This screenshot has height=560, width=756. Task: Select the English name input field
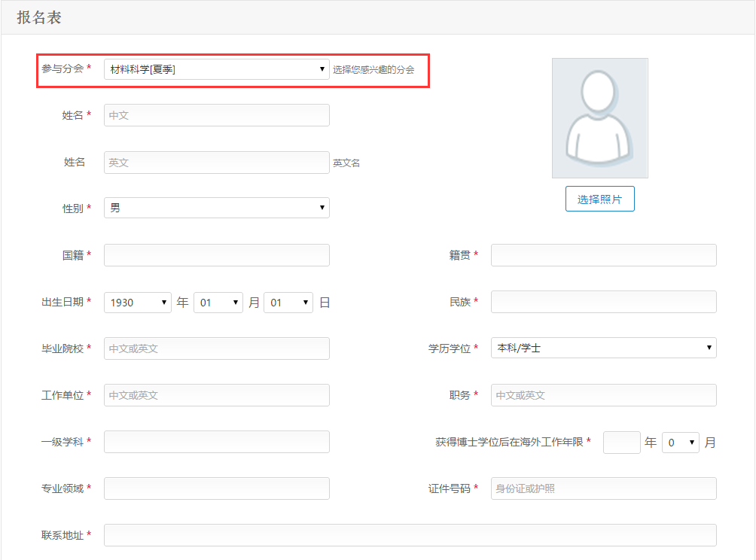click(217, 162)
